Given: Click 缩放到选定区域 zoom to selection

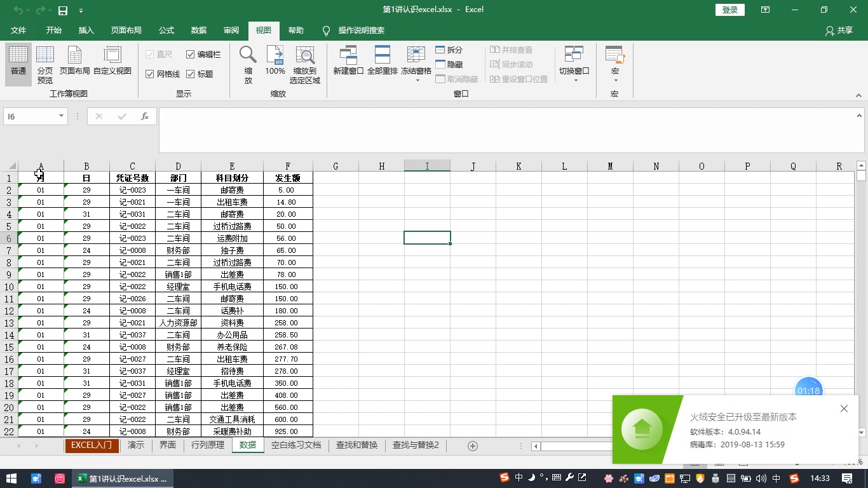Looking at the screenshot, I should 305,64.
